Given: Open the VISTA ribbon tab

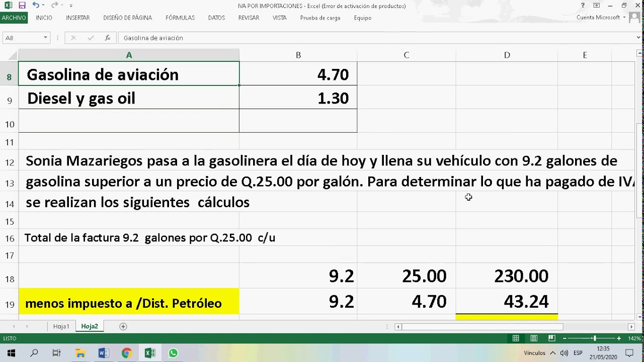Looking at the screenshot, I should (279, 18).
